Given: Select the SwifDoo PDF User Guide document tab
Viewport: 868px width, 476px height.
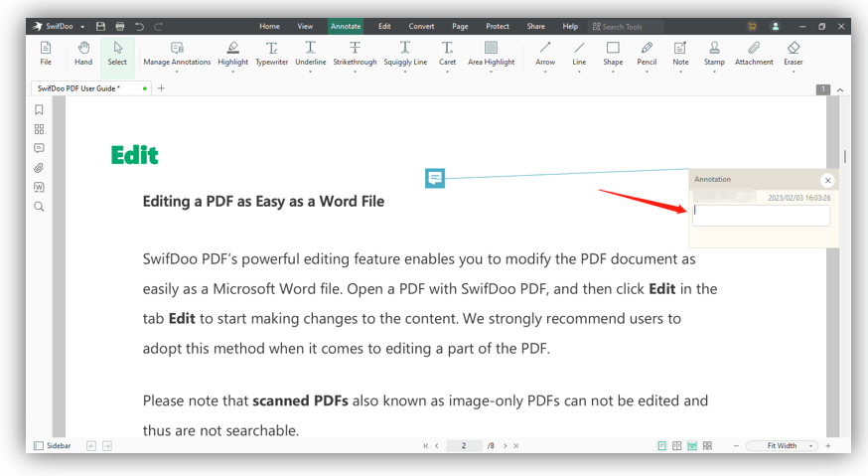Looking at the screenshot, I should pyautogui.click(x=91, y=88).
